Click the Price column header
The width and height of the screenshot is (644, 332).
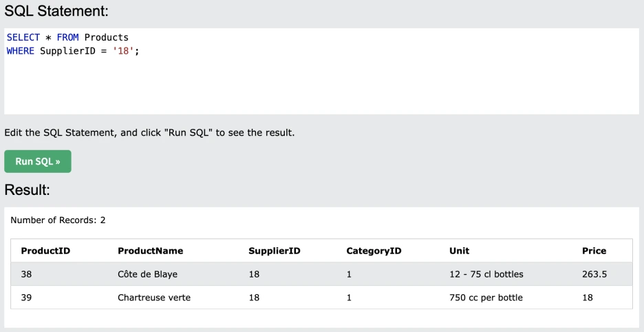pos(594,251)
